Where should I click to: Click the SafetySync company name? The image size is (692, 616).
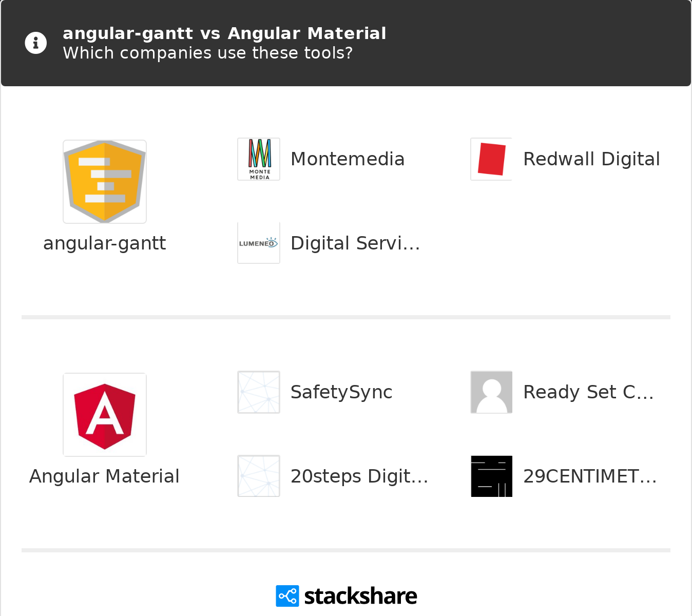pyautogui.click(x=341, y=392)
